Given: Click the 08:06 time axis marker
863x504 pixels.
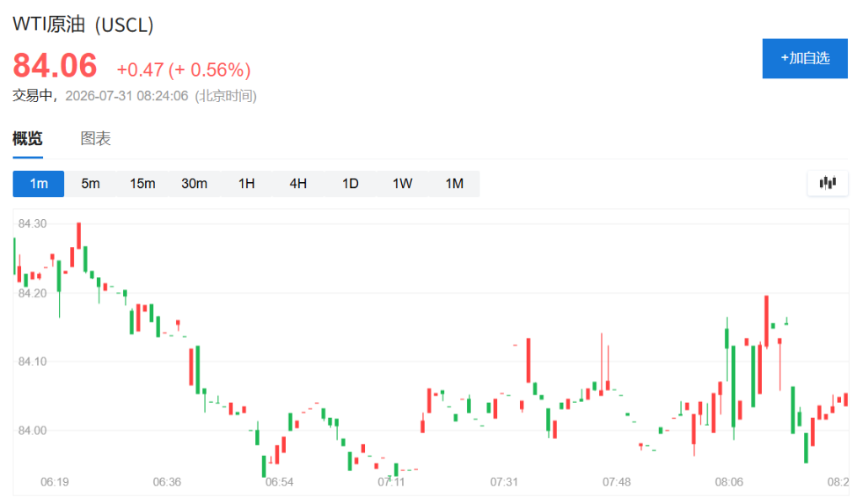Looking at the screenshot, I should (729, 482).
